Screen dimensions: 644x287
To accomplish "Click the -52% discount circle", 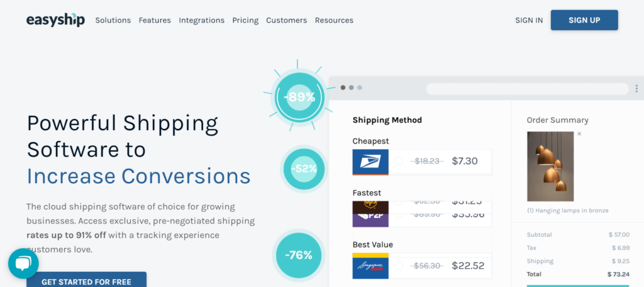I will click(x=304, y=169).
